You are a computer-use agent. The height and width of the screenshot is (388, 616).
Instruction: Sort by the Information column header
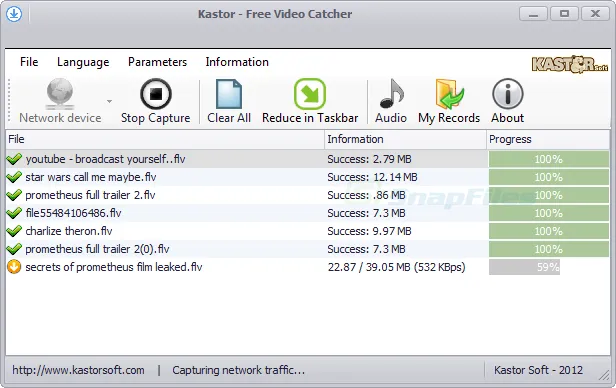405,139
